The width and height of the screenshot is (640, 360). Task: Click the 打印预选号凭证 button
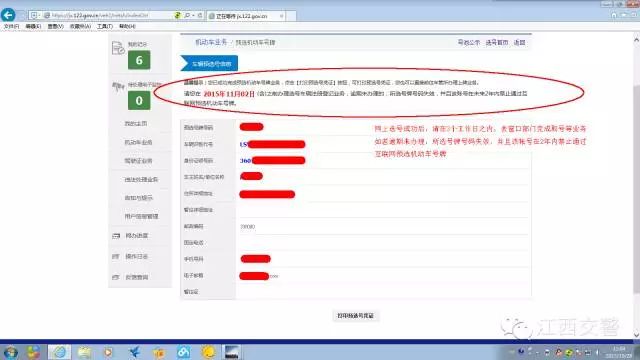click(356, 316)
